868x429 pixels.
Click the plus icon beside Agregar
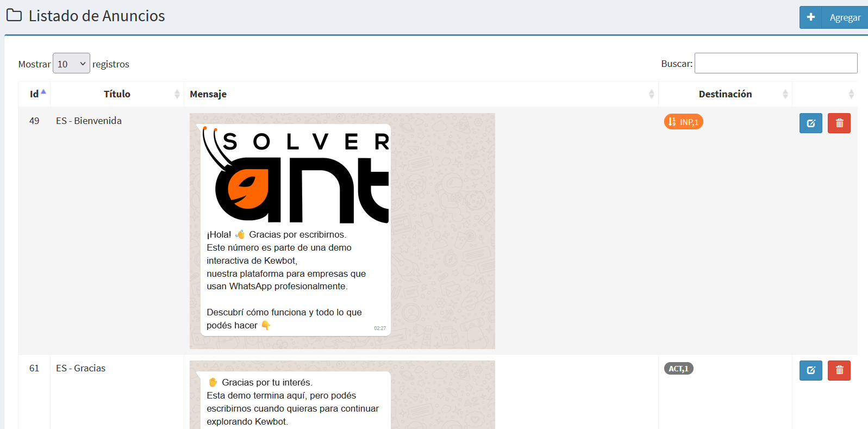[x=810, y=17]
